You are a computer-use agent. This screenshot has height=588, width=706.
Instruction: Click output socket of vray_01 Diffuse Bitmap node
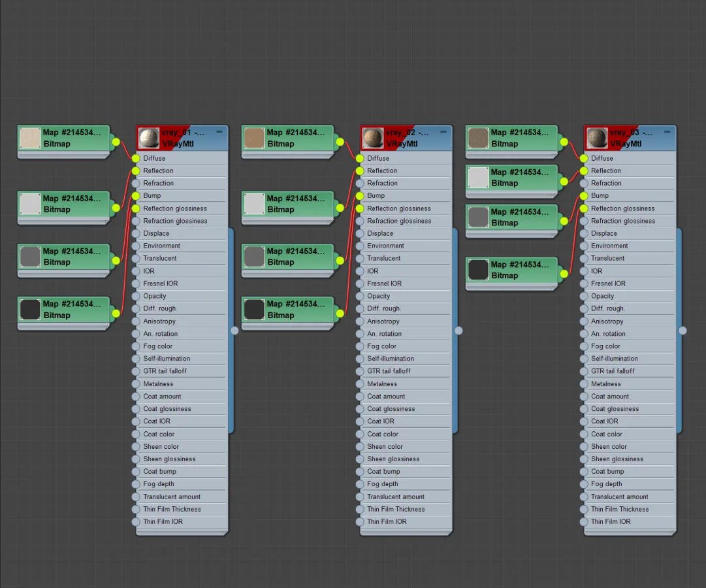coord(116,142)
